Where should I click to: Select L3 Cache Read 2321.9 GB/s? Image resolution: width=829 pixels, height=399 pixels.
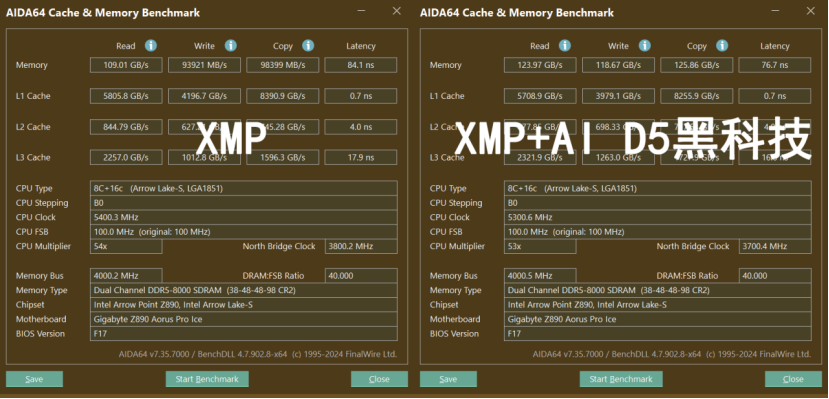[540, 157]
